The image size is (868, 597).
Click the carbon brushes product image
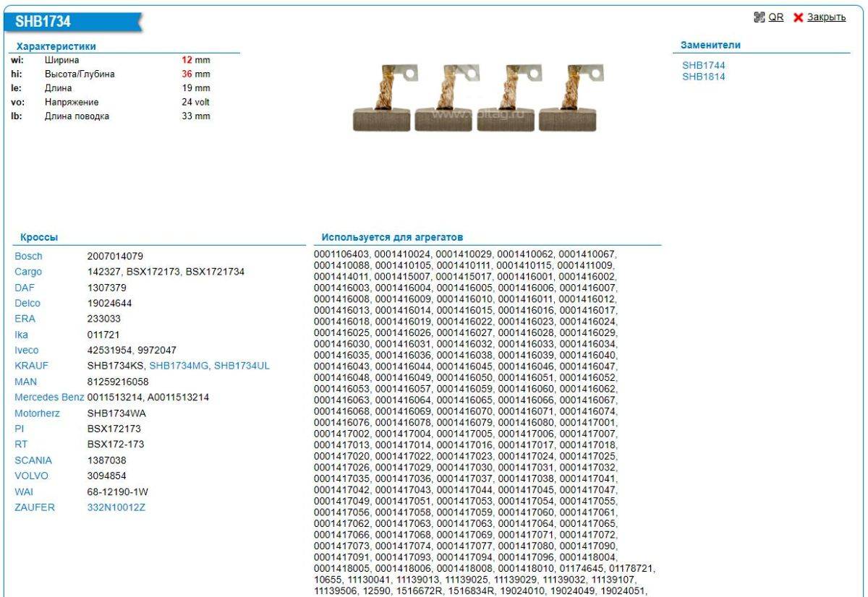point(479,98)
